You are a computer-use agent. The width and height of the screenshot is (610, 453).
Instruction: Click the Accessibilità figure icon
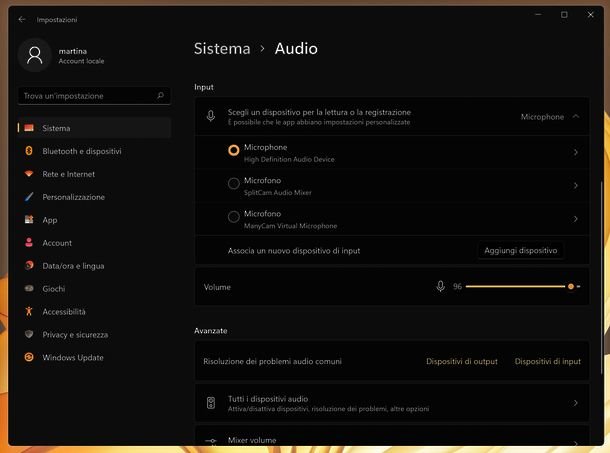tap(29, 311)
